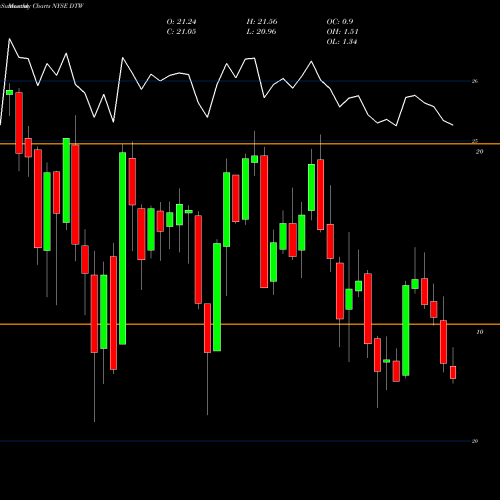Select the close value 'C: 21.05'

[x=181, y=32]
